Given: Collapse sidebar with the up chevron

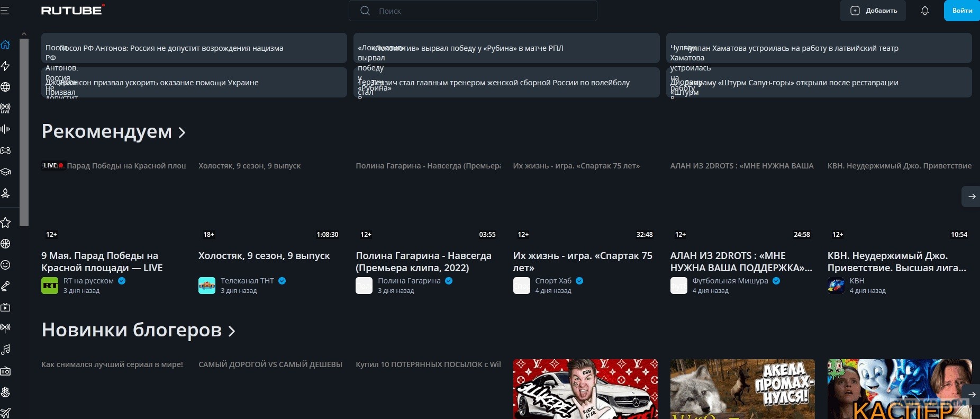Looking at the screenshot, I should 24,34.
